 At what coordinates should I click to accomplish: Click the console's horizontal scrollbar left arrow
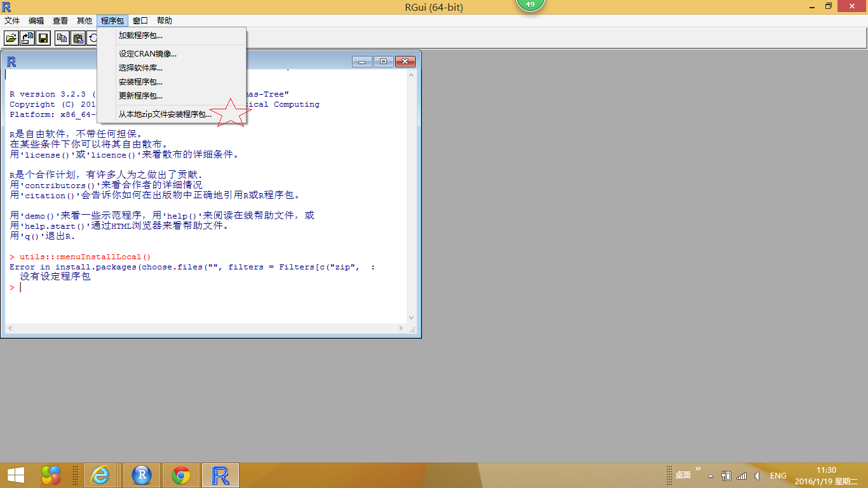click(10, 329)
